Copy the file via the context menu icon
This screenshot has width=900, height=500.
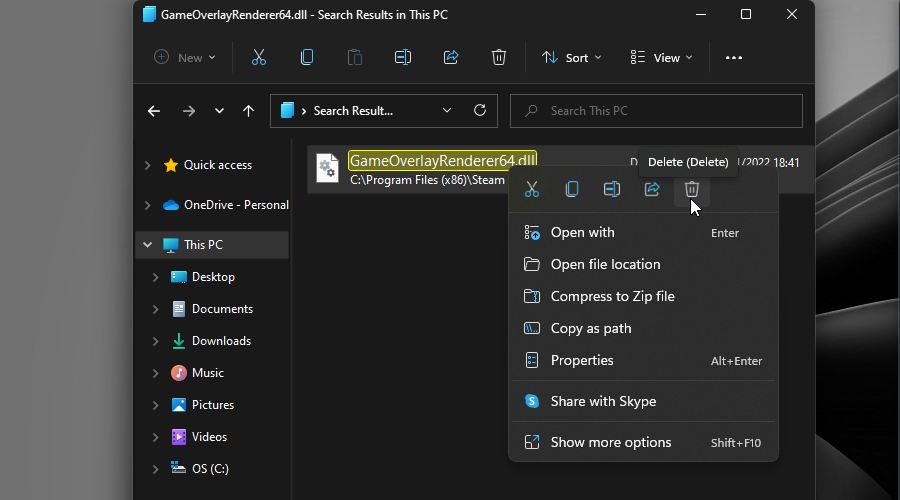pyautogui.click(x=572, y=189)
